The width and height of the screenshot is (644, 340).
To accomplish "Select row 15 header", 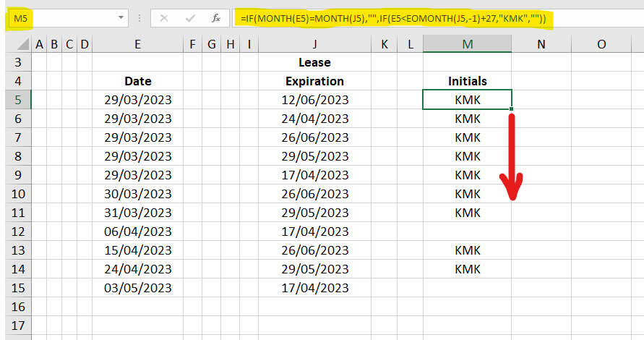I will 18,288.
